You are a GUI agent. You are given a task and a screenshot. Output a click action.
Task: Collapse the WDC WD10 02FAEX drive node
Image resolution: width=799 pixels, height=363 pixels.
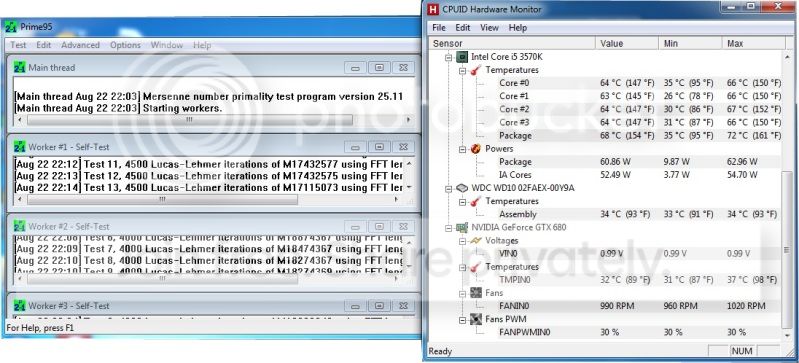449,188
